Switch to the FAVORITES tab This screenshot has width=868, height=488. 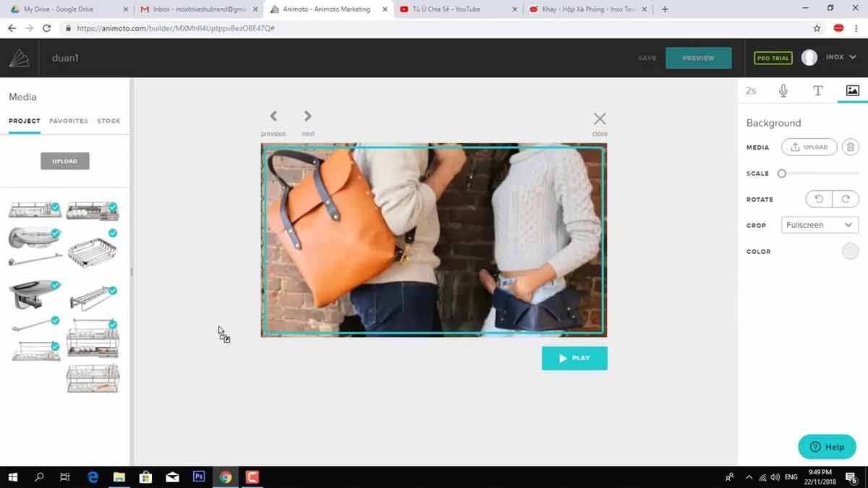coord(68,121)
